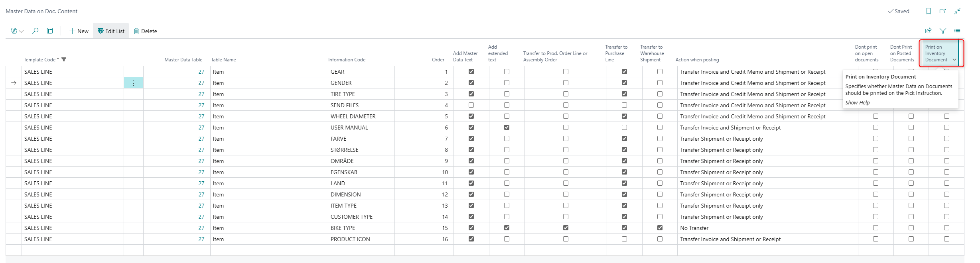980x263 pixels.
Task: Uncheck Transfer to Purchase Line for TIRE TYPE
Action: 624,94
